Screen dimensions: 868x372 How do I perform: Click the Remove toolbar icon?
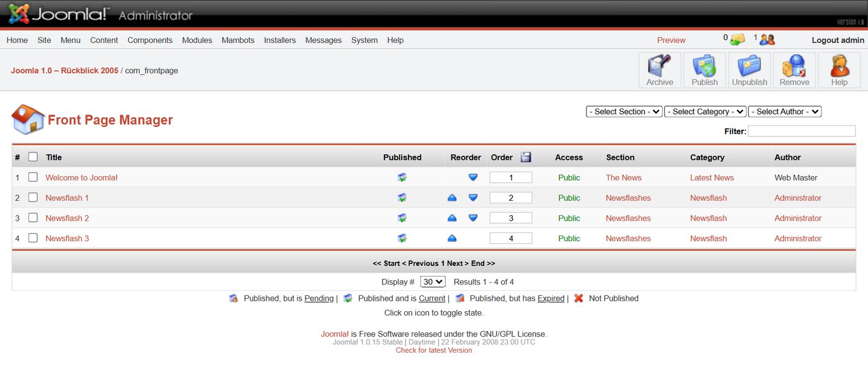[794, 70]
